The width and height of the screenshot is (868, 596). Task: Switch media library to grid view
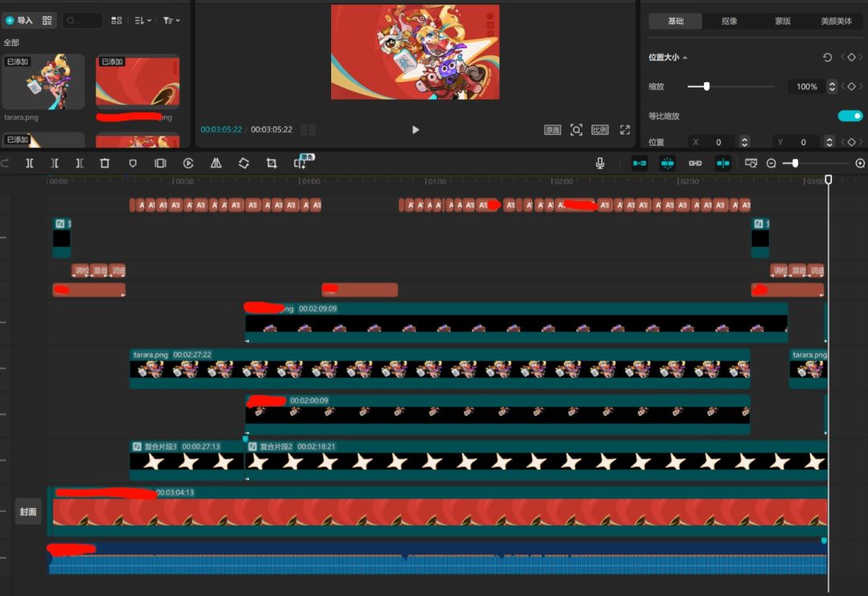click(x=117, y=20)
